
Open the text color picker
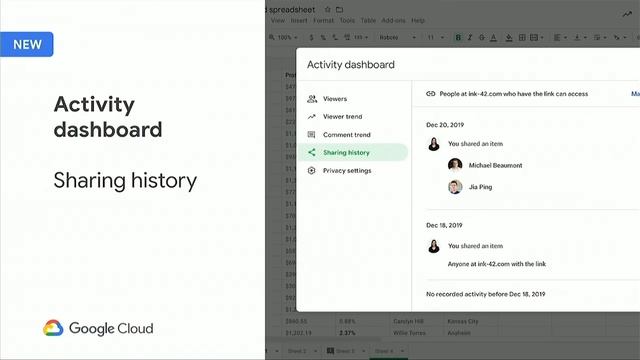(x=493, y=38)
